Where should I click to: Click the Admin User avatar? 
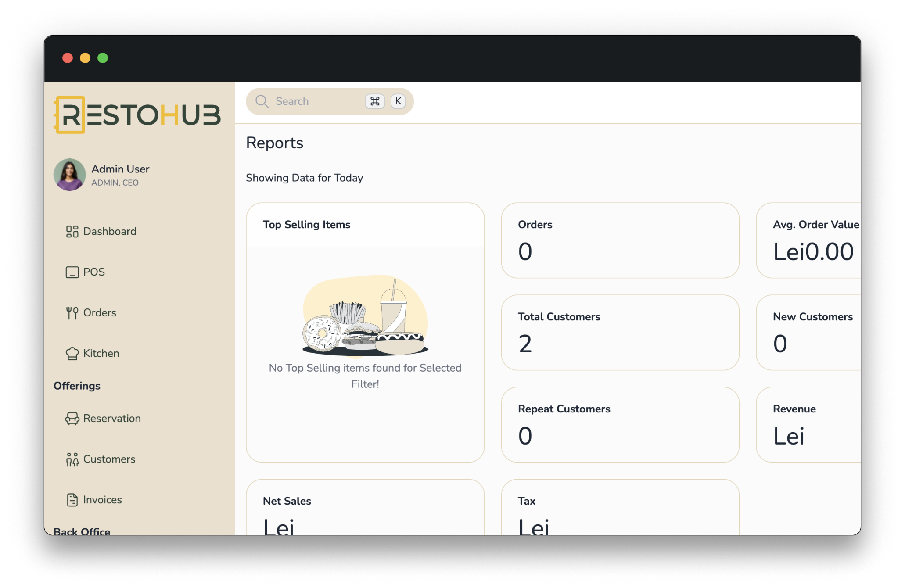click(69, 175)
